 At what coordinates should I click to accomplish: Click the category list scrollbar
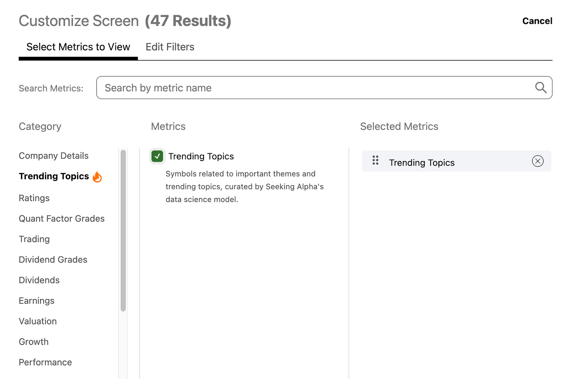point(123,231)
